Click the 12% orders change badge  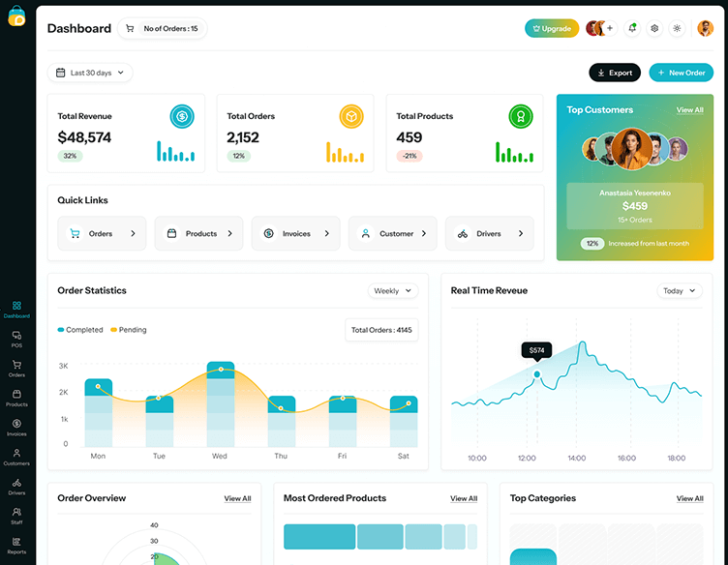point(239,156)
